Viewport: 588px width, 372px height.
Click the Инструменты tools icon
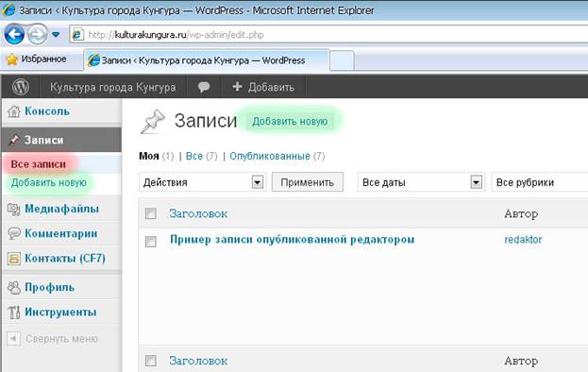coord(14,312)
